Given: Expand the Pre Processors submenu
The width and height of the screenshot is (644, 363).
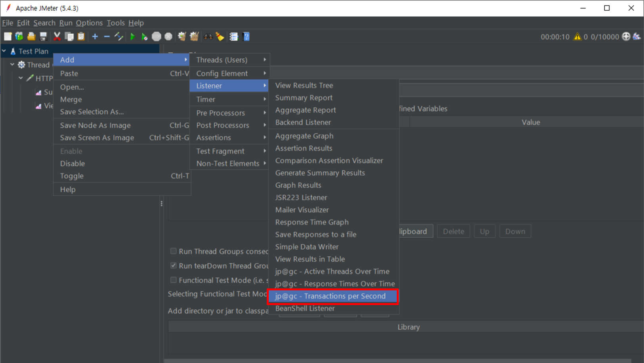Looking at the screenshot, I should [x=229, y=113].
